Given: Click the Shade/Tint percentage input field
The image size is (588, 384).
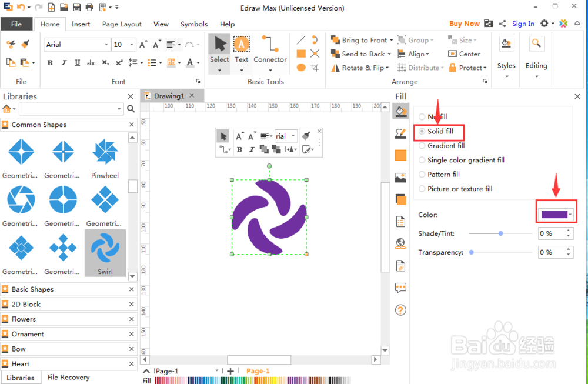Looking at the screenshot, I should (552, 233).
